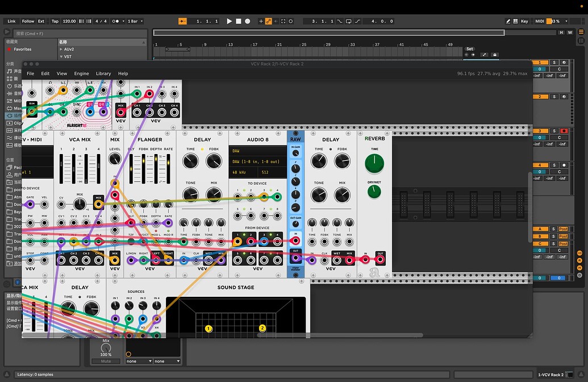588x382 pixels.
Task: Click the Reverb TIME green knob
Action: click(x=374, y=164)
